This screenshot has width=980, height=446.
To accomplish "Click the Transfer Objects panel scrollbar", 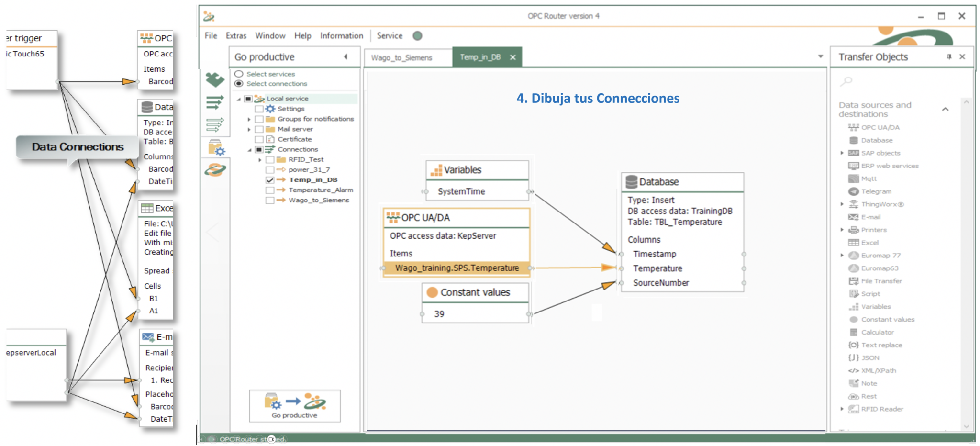I will (x=966, y=263).
